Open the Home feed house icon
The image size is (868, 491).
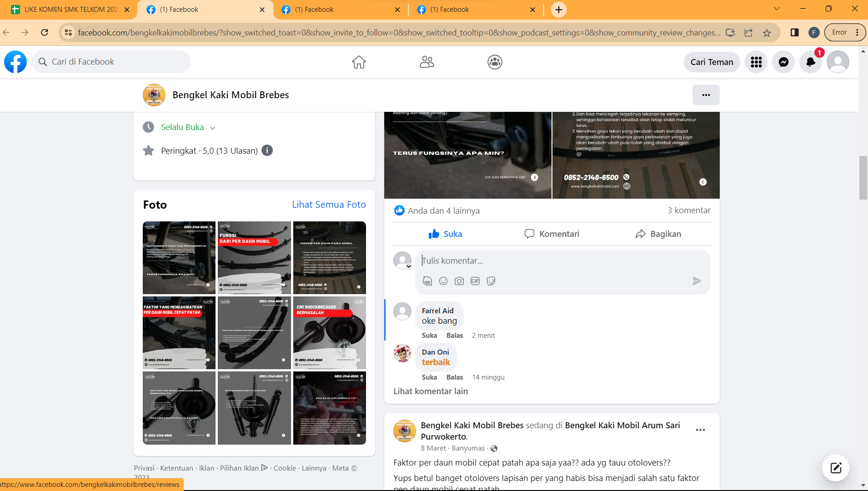point(359,62)
